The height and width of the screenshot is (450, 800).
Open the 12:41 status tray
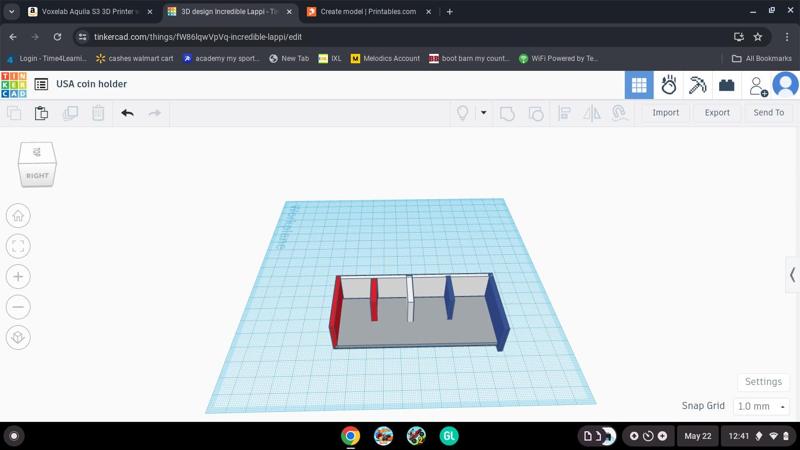coord(759,436)
